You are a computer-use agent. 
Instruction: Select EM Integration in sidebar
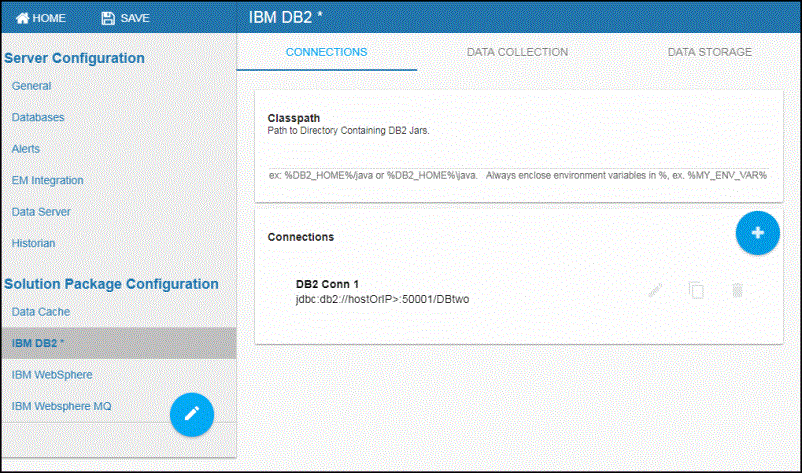47,180
